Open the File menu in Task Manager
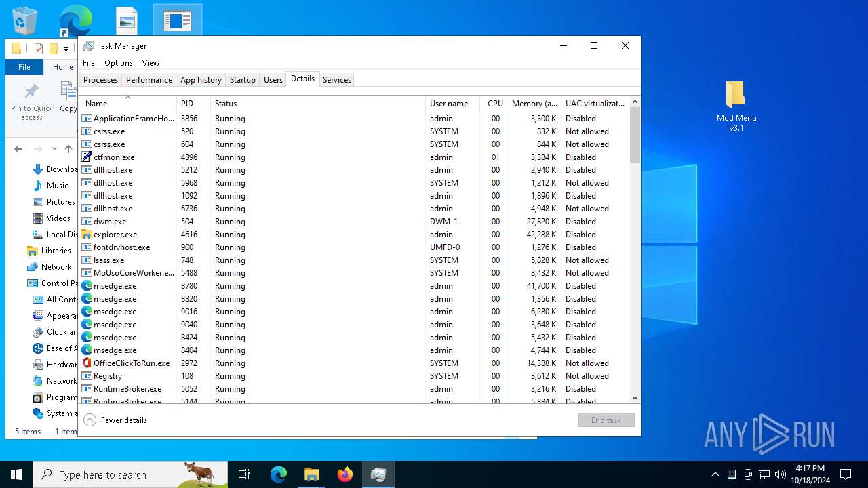This screenshot has height=488, width=868. pos(89,63)
